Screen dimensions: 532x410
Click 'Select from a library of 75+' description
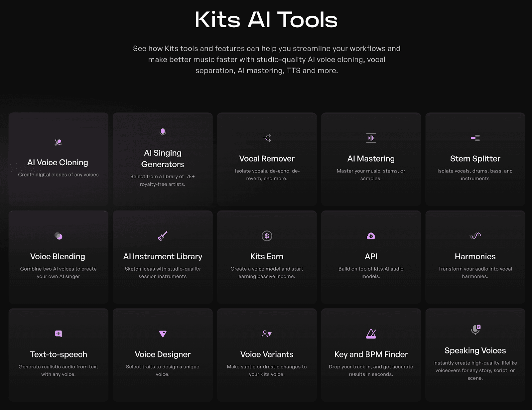tap(163, 180)
